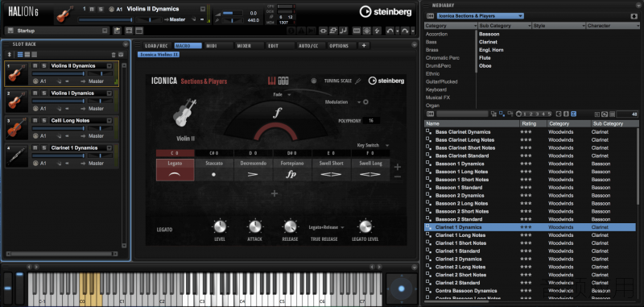Click the wrench icon next to Tuning Scale
Viewport: 644px width, 307px height.
[x=357, y=81]
